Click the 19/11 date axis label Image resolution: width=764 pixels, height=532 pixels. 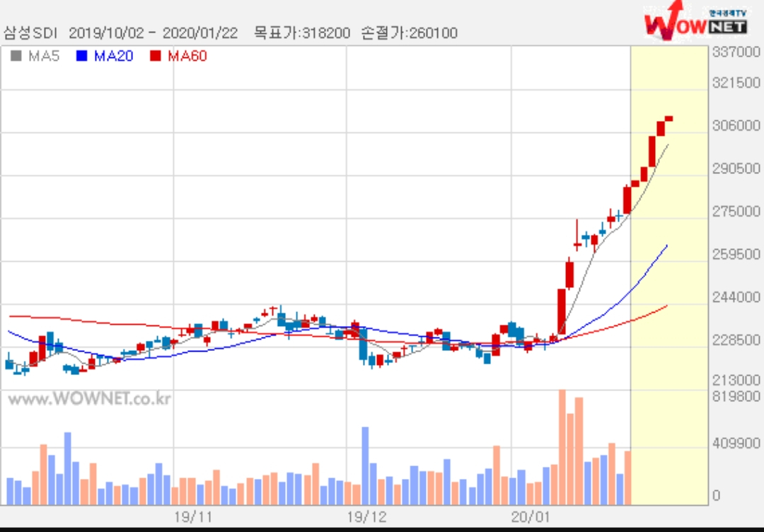point(193,517)
